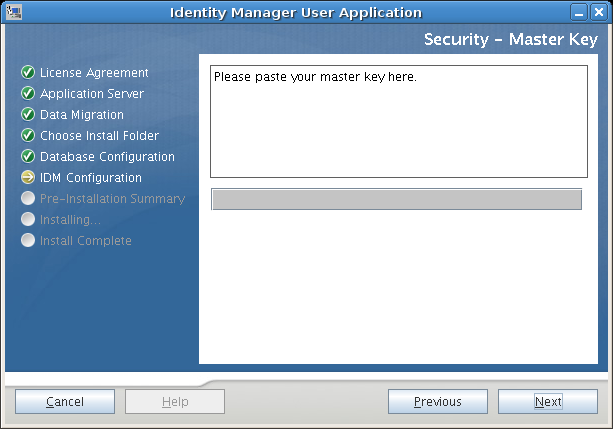Screen dimensions: 613x429
Task: Click the Installing step bullet icon
Action: pos(28,220)
